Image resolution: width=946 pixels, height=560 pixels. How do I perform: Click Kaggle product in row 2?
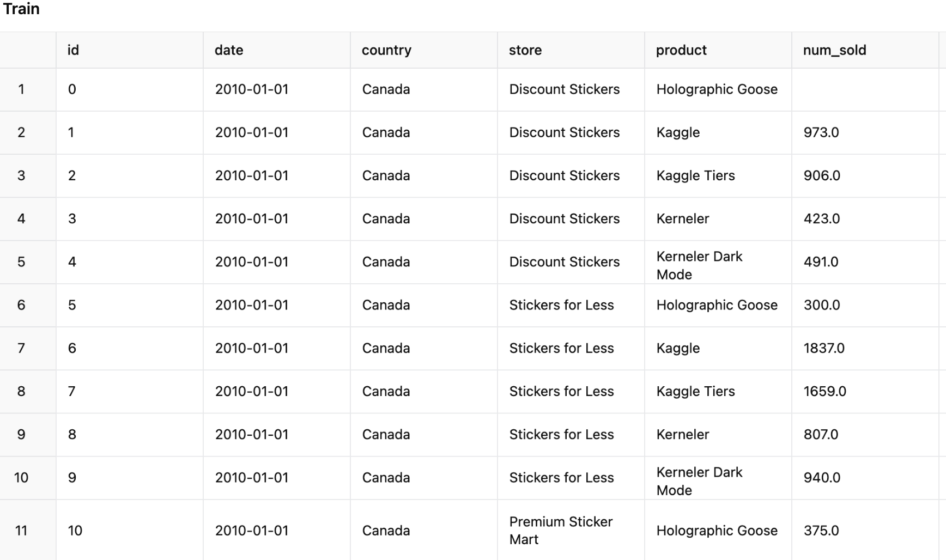[678, 132]
